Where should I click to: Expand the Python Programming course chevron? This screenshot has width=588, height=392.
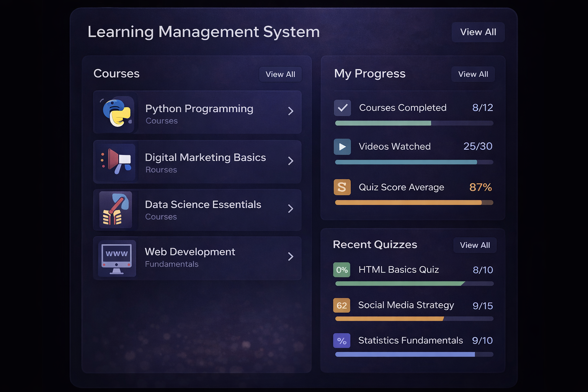[291, 111]
